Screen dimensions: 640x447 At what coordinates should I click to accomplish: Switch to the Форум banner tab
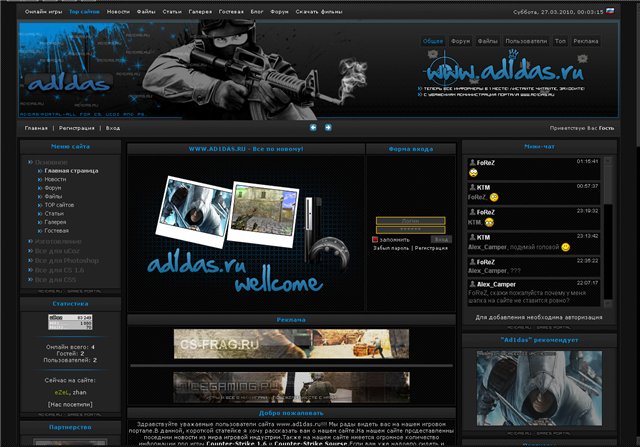coord(460,41)
